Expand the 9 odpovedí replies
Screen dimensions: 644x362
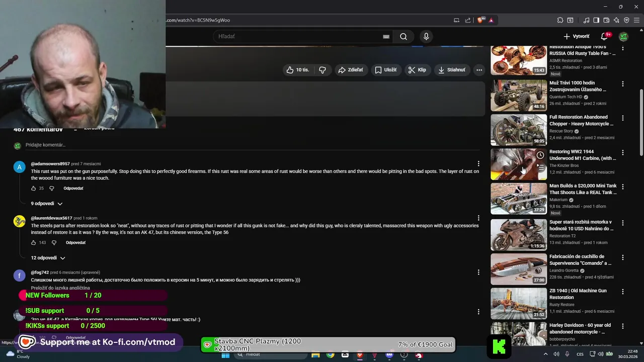coord(47,204)
